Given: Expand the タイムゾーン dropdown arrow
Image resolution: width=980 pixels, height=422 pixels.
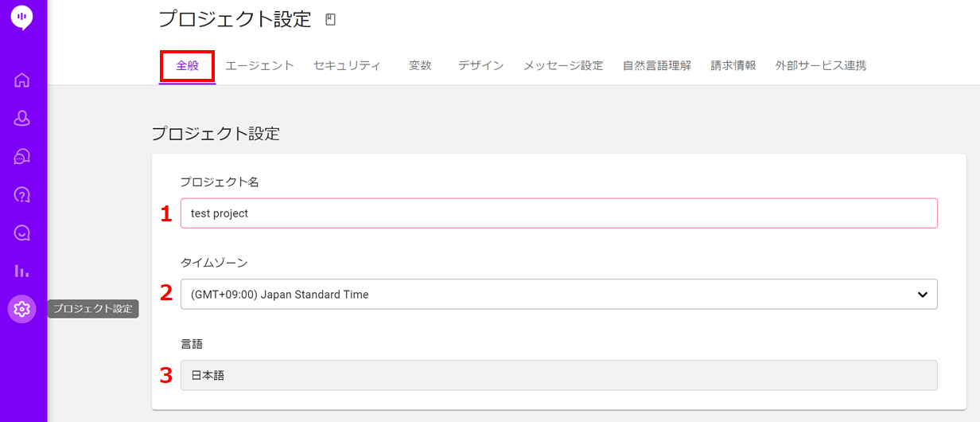Looking at the screenshot, I should coord(922,295).
